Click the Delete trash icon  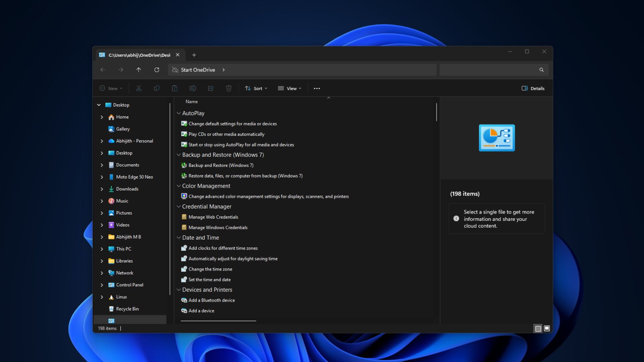229,88
